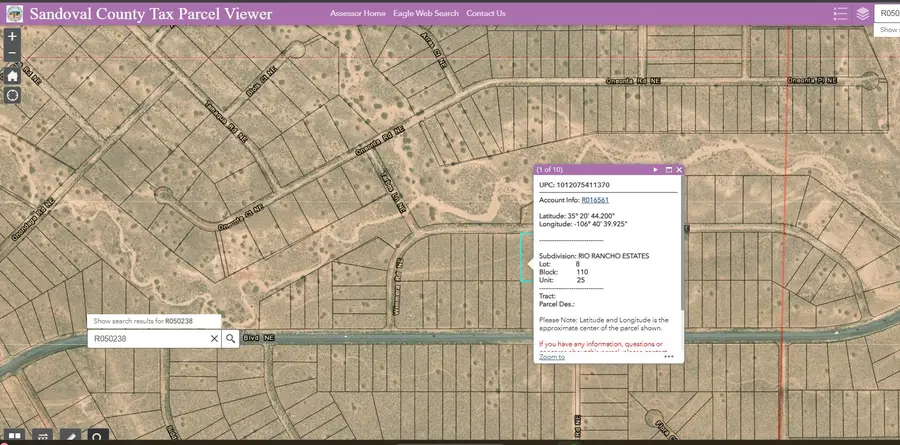900x445 pixels.
Task: Return map to default home extent
Action: point(12,76)
